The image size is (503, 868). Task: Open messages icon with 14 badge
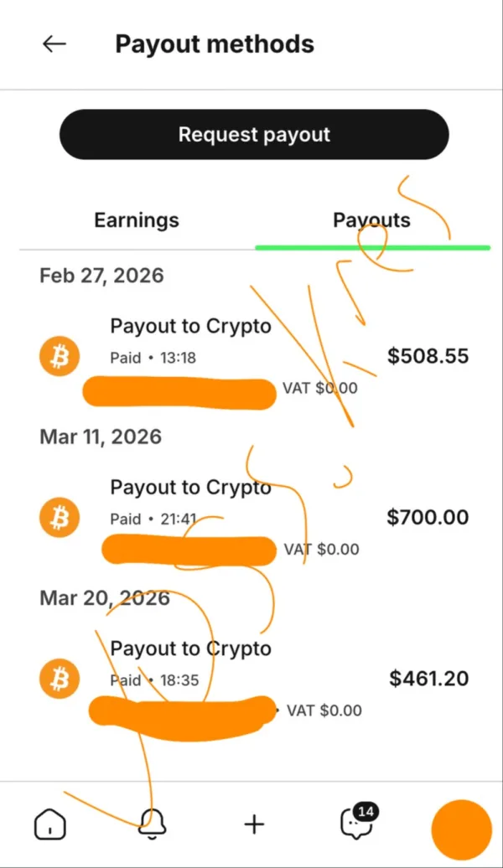pos(356,824)
